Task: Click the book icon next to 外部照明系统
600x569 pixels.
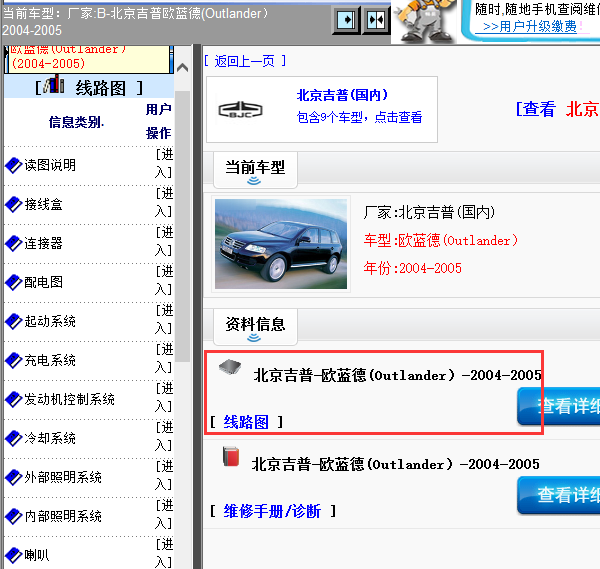Action: (14, 478)
